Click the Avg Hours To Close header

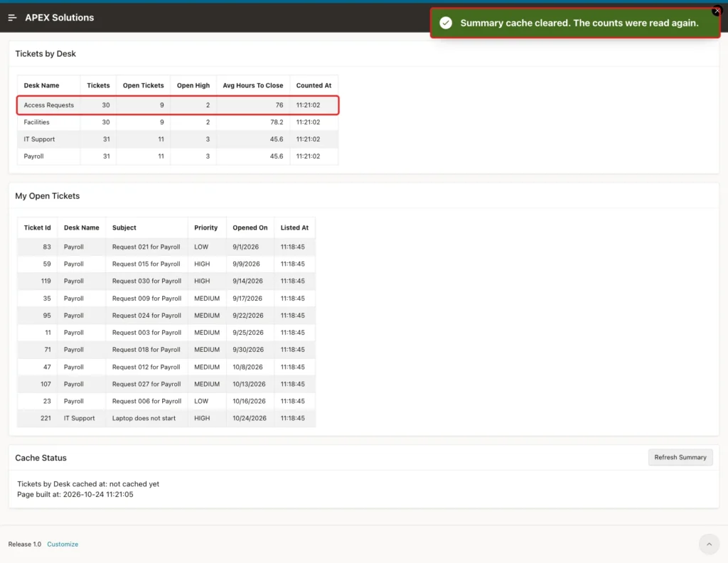[253, 85]
